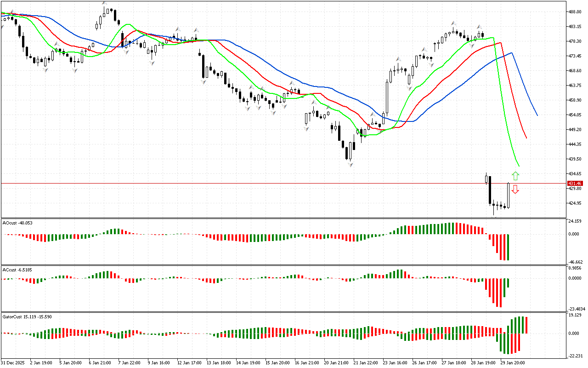
Task: Select the up fractal above the 6 Jan high
Action: tap(104, 4)
